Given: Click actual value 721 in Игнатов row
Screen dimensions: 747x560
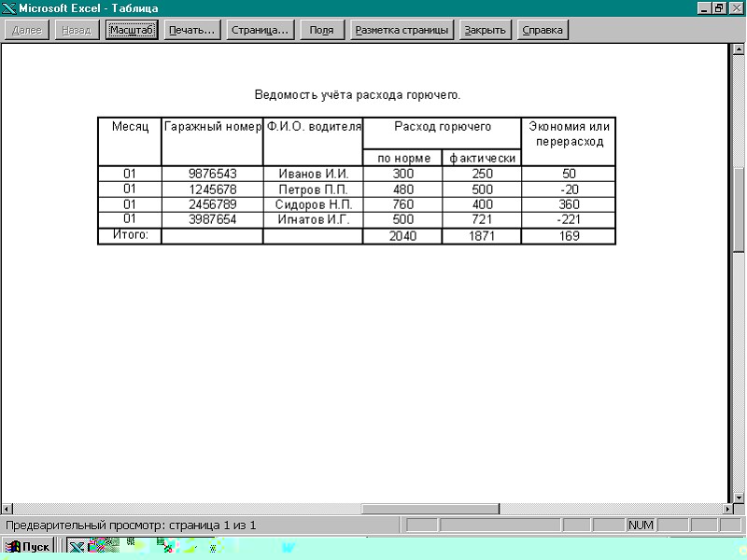Looking at the screenshot, I should tap(482, 219).
